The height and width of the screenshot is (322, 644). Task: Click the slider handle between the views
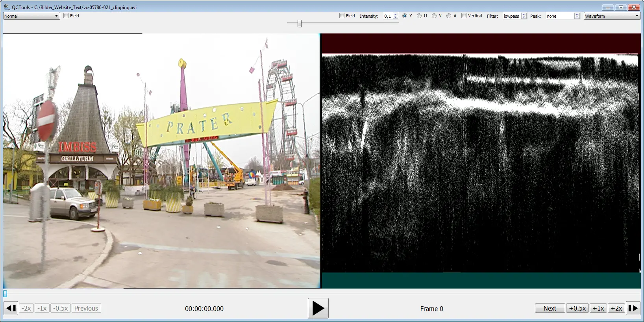[x=300, y=24]
